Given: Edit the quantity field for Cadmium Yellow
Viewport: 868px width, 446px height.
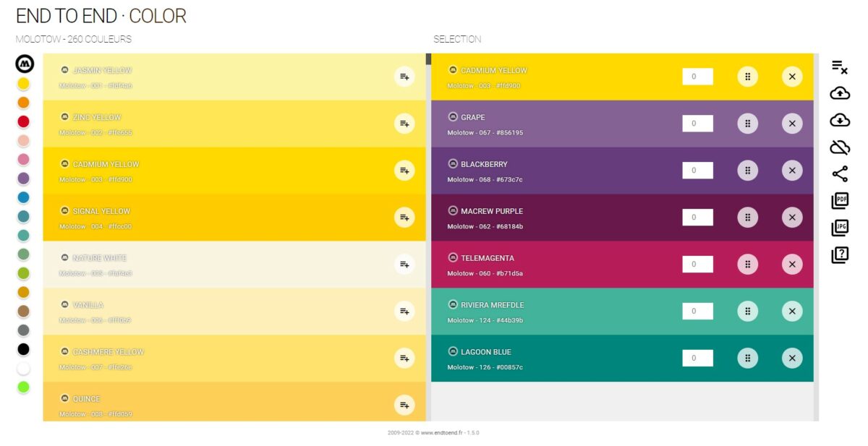Looking at the screenshot, I should pyautogui.click(x=697, y=77).
